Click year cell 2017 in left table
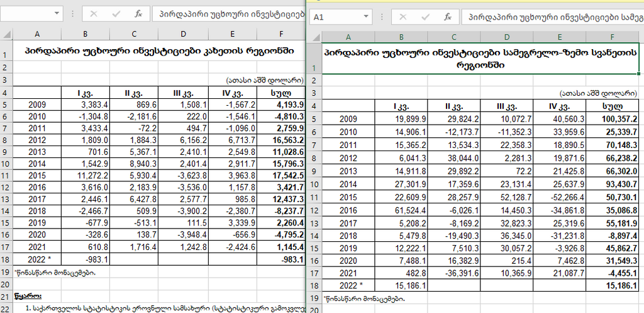 pos(37,200)
